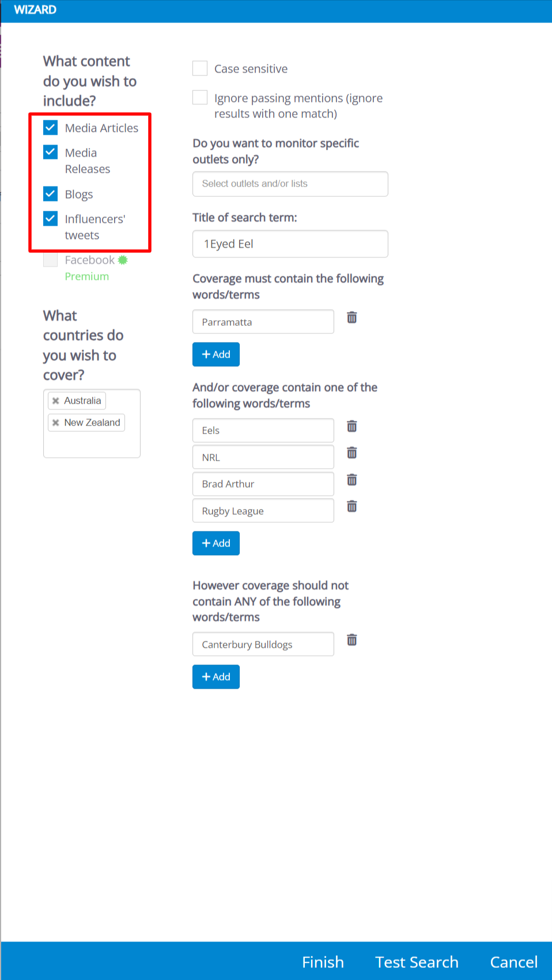This screenshot has width=552, height=980.
Task: Enable the Case sensitive checkbox
Action: coord(200,69)
